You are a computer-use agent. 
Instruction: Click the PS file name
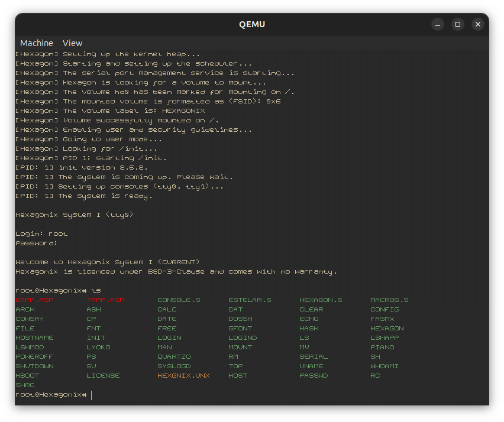click(x=91, y=357)
